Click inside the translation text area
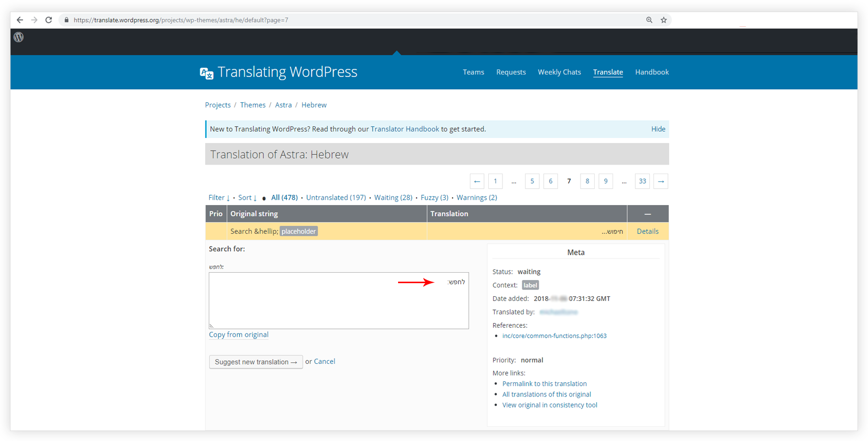The width and height of the screenshot is (868, 441). (338, 300)
